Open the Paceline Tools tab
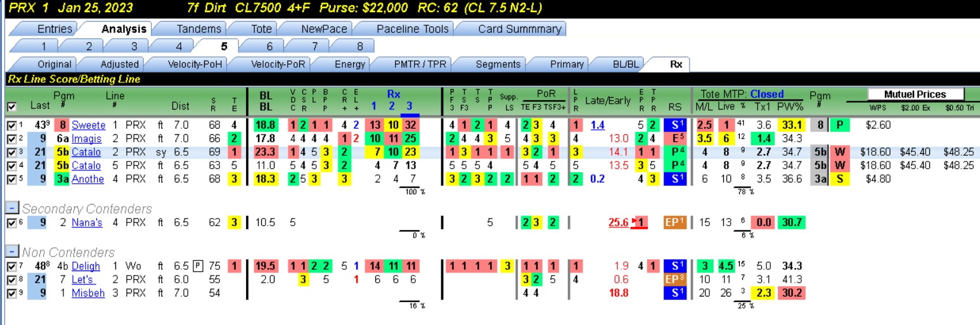Screen dimensions: 980x325 pos(412,29)
